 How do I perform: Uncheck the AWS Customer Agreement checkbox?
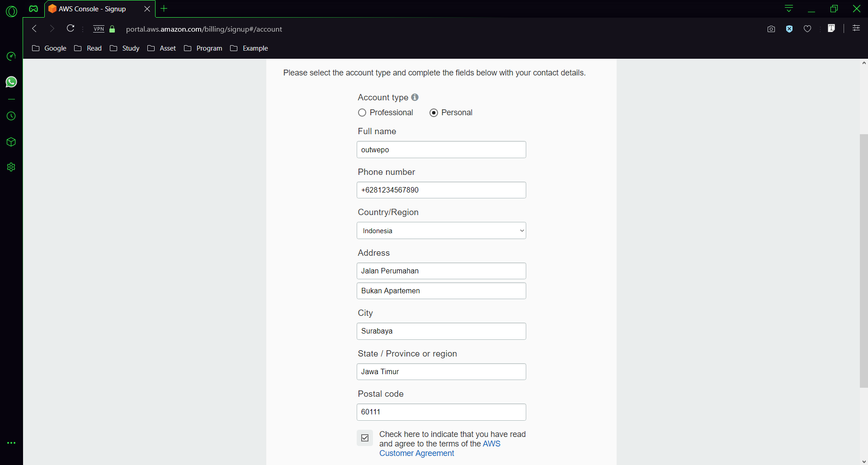pos(365,438)
